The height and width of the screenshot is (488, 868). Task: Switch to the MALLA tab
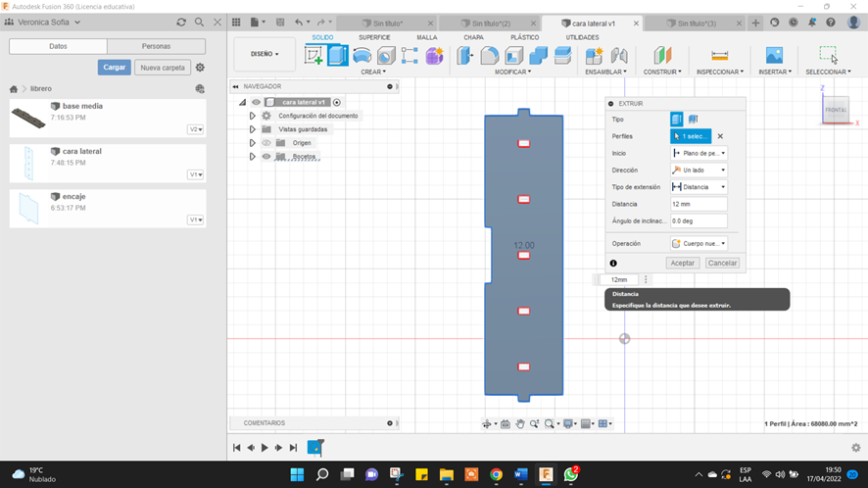(427, 37)
